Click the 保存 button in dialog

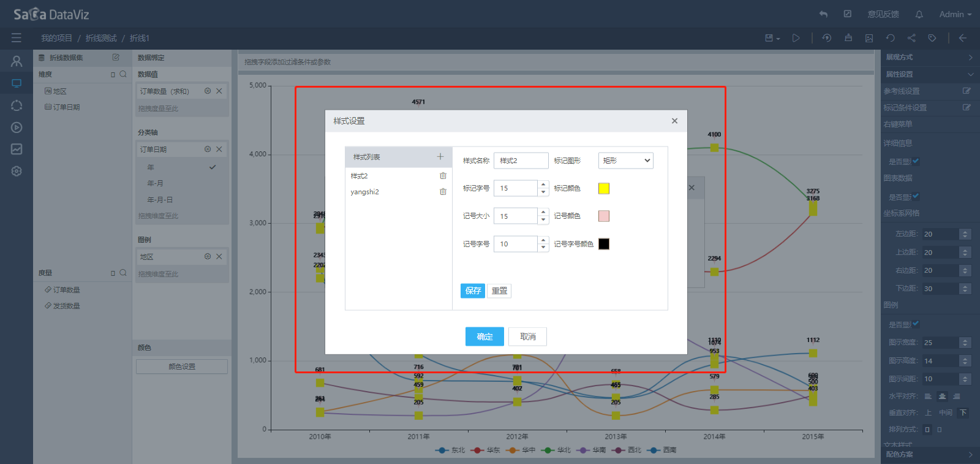point(472,291)
